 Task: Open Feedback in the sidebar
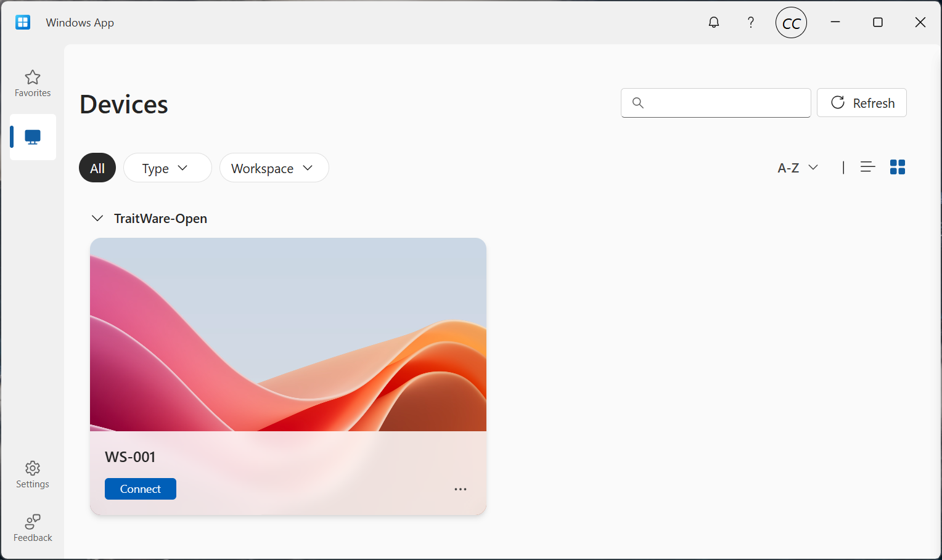tap(33, 528)
